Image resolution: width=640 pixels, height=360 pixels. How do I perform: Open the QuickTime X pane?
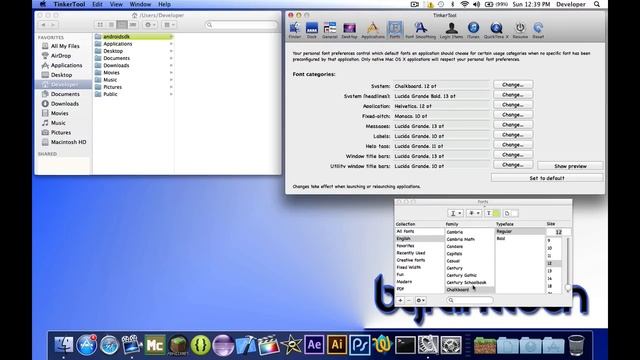[x=496, y=31]
